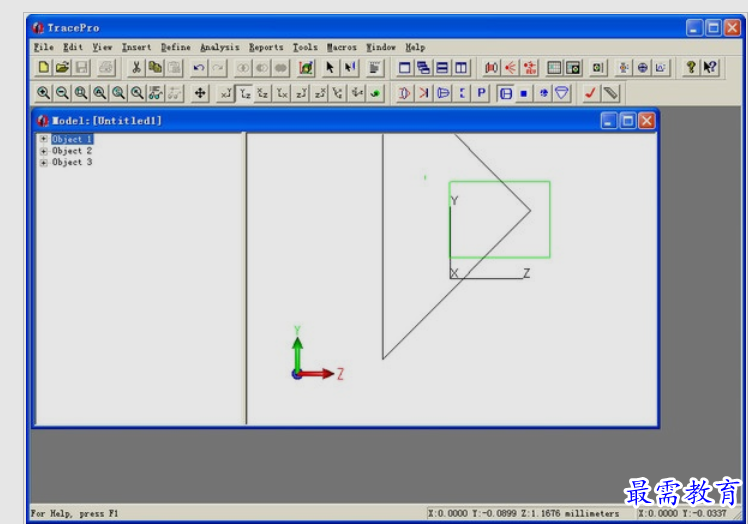
Task: Create a new model file
Action: tap(43, 68)
